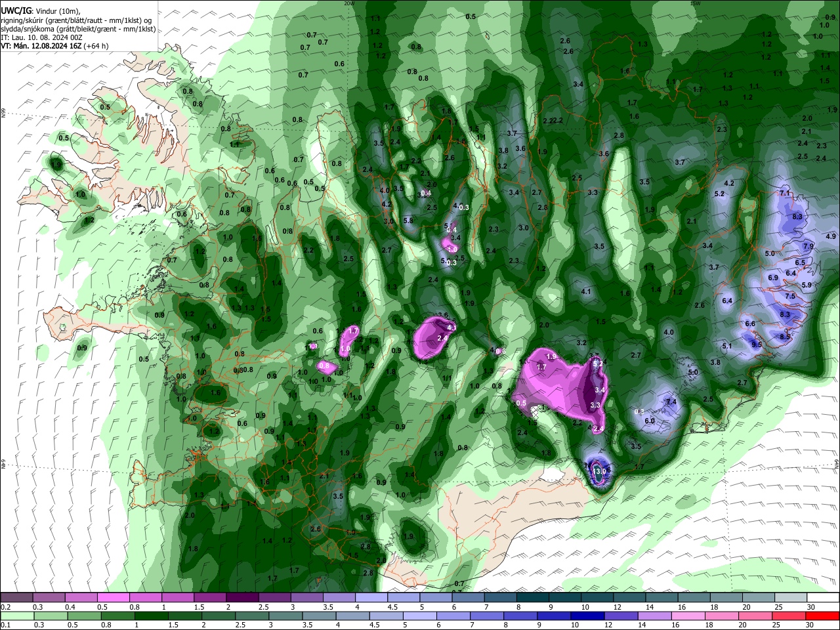Click the palest mint green swatch above 0.1
840x630 pixels.
click(x=17, y=616)
